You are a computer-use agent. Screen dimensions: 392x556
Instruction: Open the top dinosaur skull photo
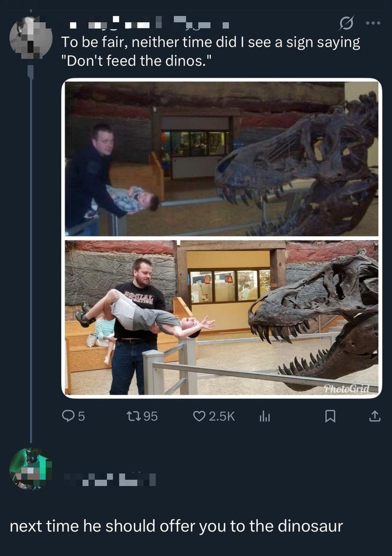pyautogui.click(x=221, y=159)
